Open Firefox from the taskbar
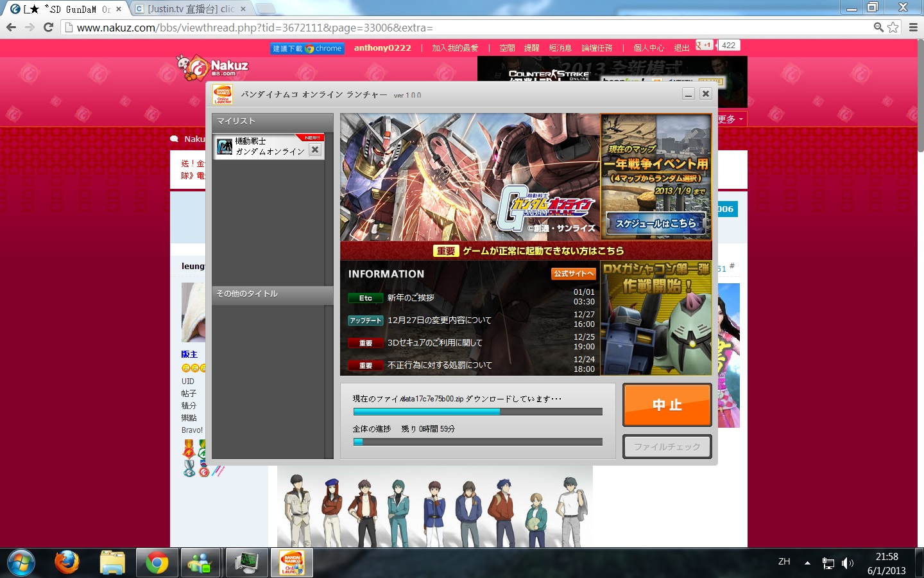The height and width of the screenshot is (578, 924). (67, 563)
